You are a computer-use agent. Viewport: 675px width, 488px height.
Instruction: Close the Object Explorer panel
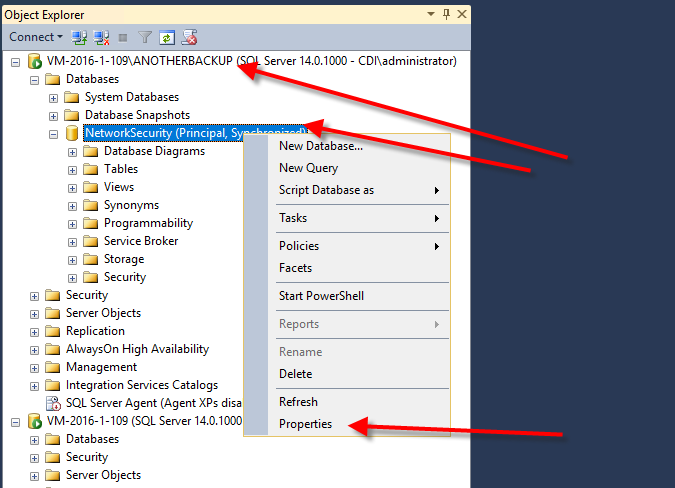(x=462, y=14)
